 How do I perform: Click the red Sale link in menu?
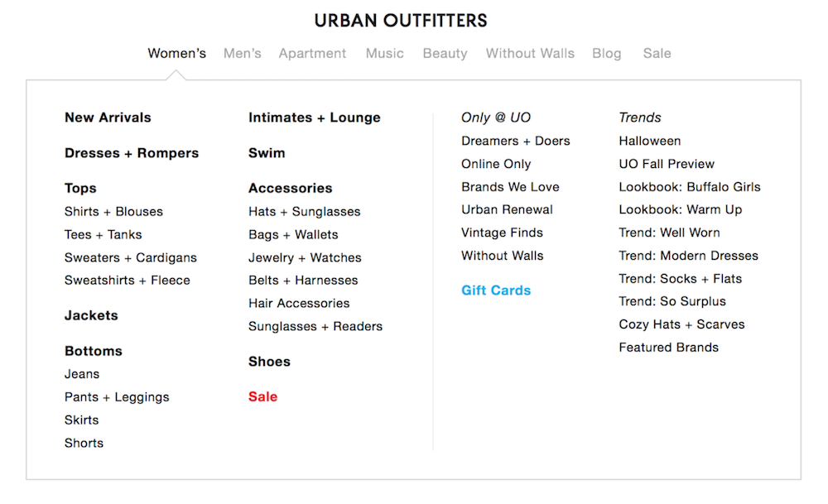pos(263,397)
